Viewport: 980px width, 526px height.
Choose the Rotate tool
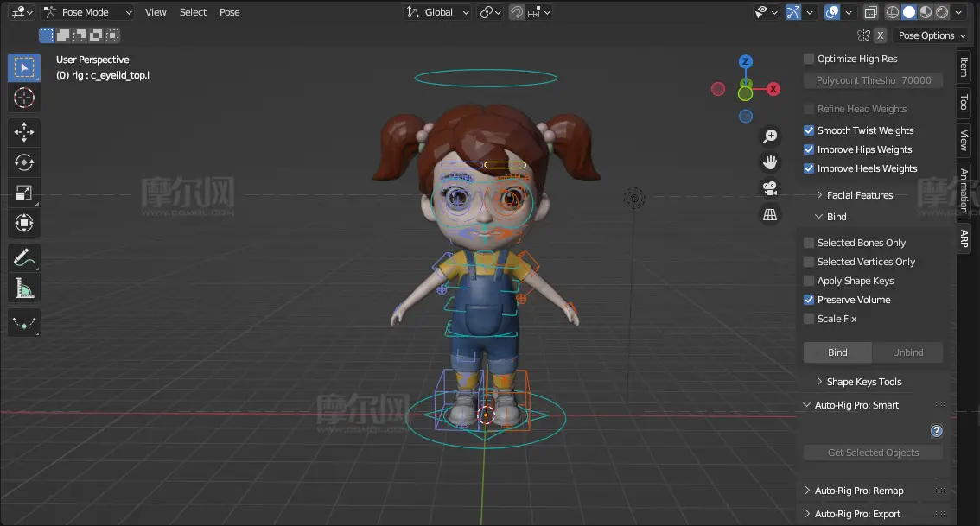[23, 162]
